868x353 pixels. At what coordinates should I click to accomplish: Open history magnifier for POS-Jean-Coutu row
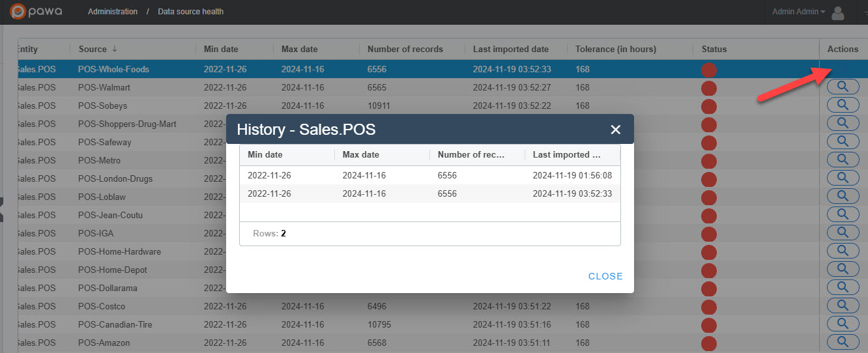[843, 214]
